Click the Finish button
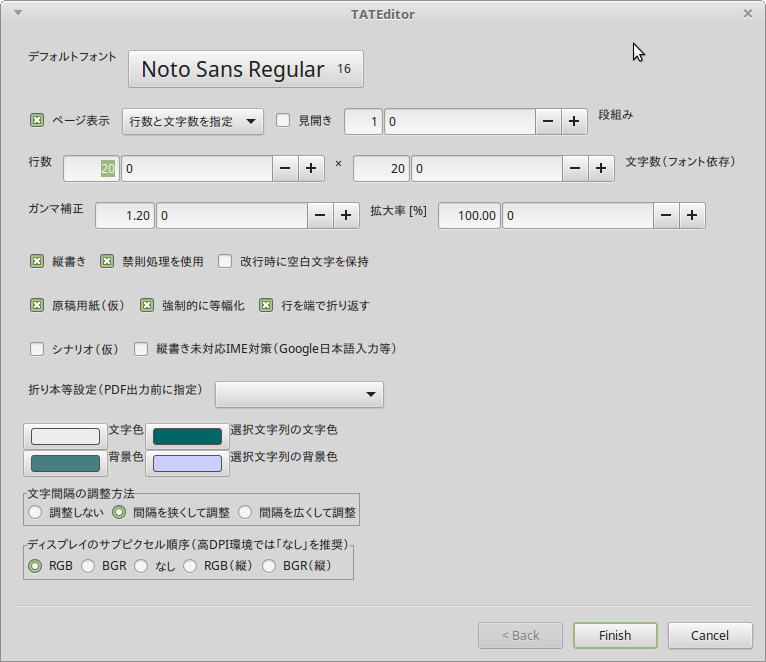The height and width of the screenshot is (662, 766). pos(615,635)
